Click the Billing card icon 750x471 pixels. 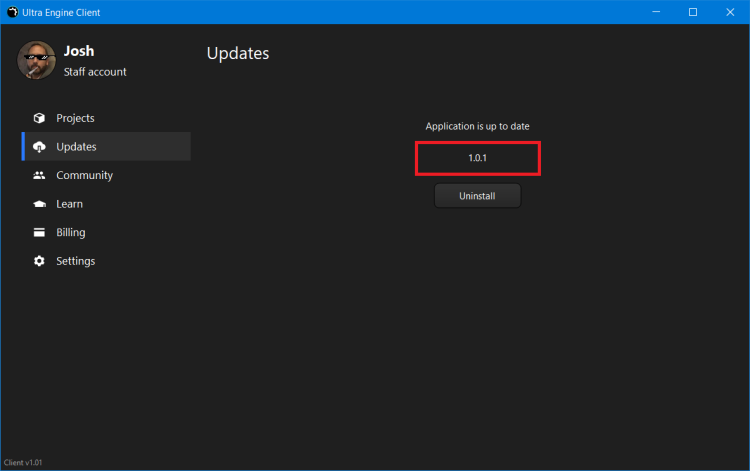(x=39, y=233)
